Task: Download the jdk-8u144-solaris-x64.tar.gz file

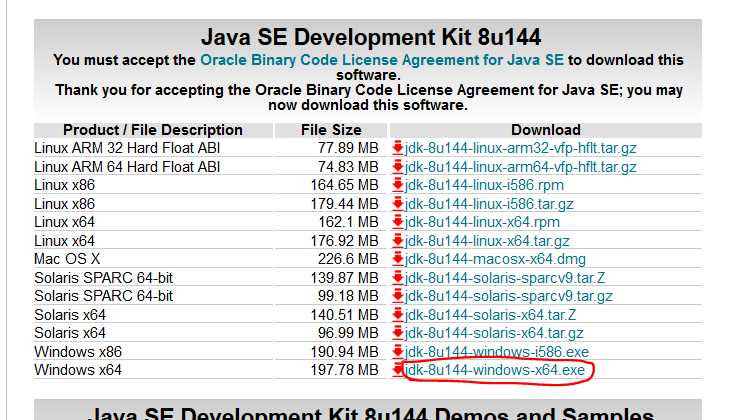Action: 494,333
